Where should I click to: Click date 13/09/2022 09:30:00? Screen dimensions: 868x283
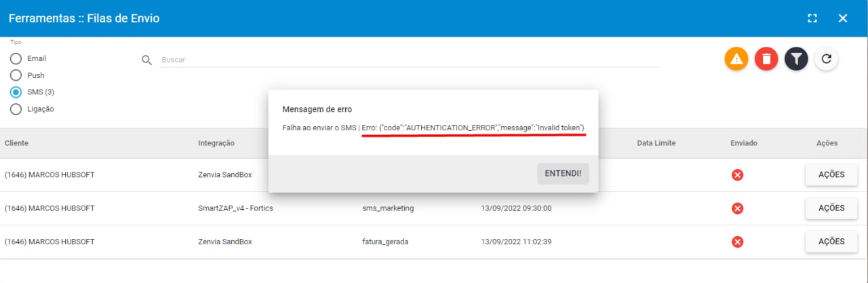pyautogui.click(x=516, y=208)
